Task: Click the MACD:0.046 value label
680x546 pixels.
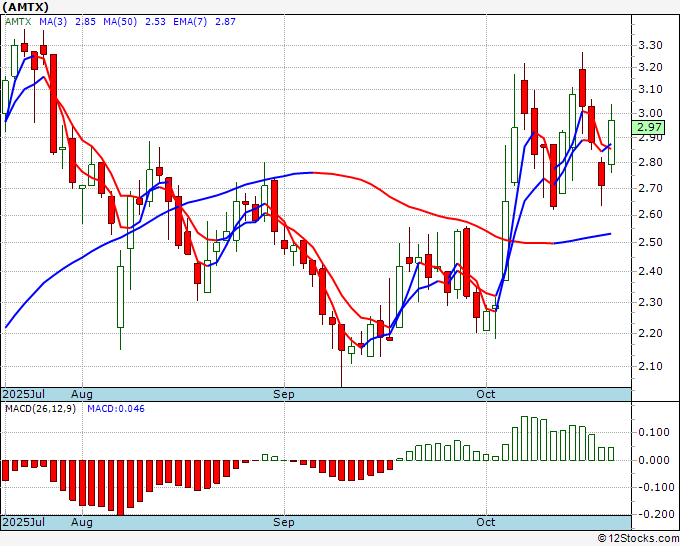Action: point(116,409)
